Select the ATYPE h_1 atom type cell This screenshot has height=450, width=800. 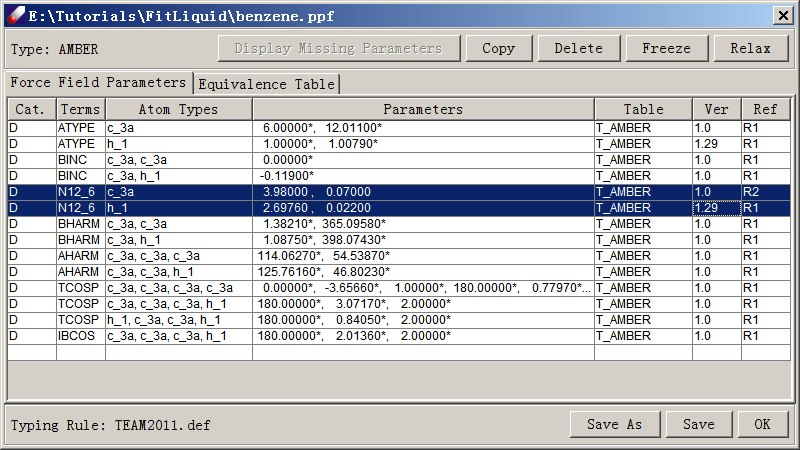(179, 144)
